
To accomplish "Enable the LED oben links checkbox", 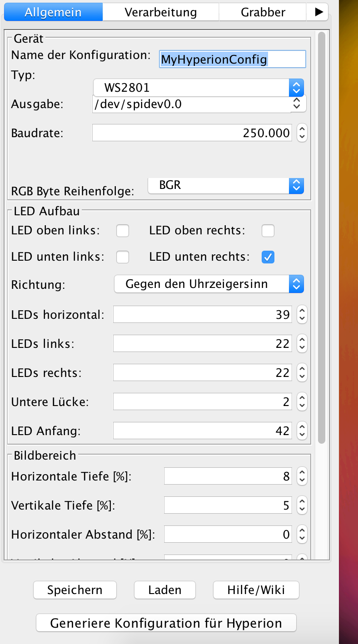I will coord(123,231).
